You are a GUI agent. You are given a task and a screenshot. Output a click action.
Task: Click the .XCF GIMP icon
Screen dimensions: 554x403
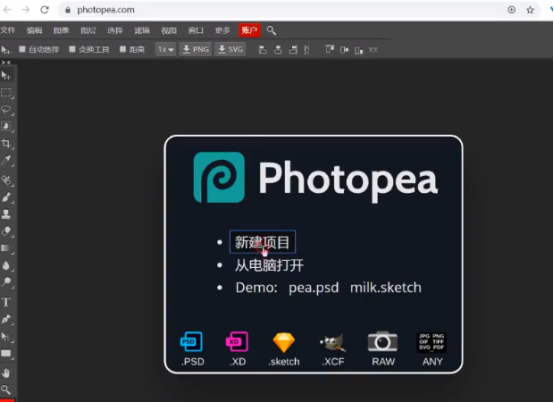point(333,343)
